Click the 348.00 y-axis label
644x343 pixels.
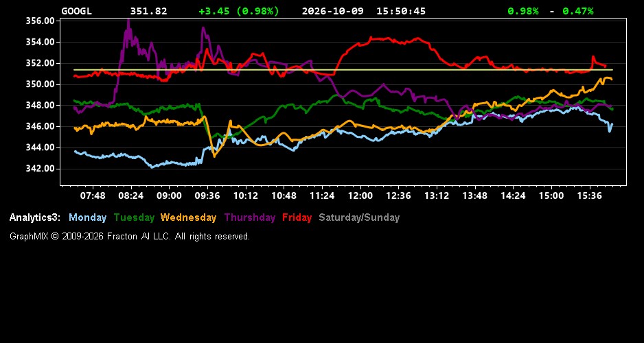(x=40, y=106)
